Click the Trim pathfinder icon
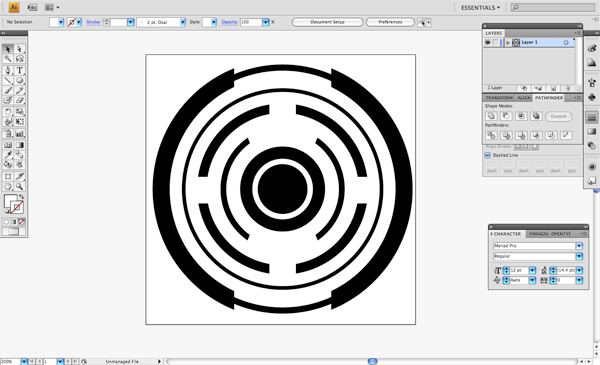This screenshot has width=600, height=365. tap(506, 135)
